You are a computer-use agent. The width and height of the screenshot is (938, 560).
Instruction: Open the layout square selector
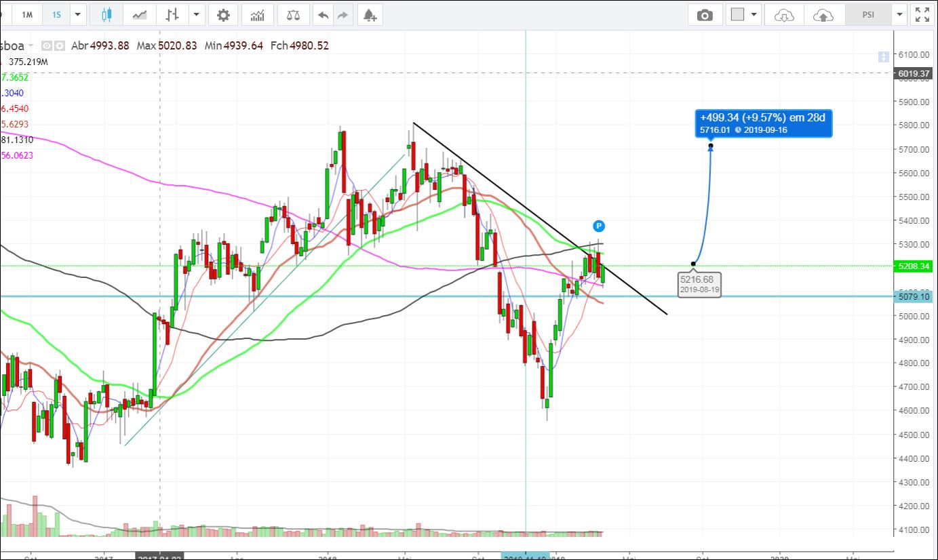tap(738, 14)
